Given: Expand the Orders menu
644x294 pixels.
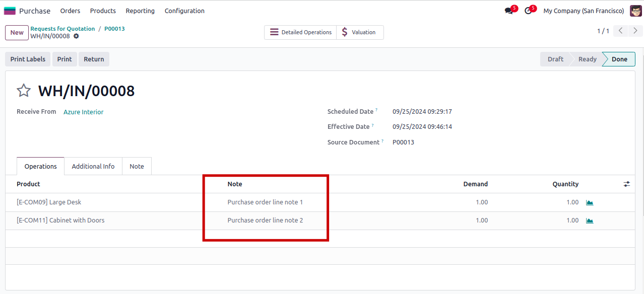Looking at the screenshot, I should click(70, 11).
